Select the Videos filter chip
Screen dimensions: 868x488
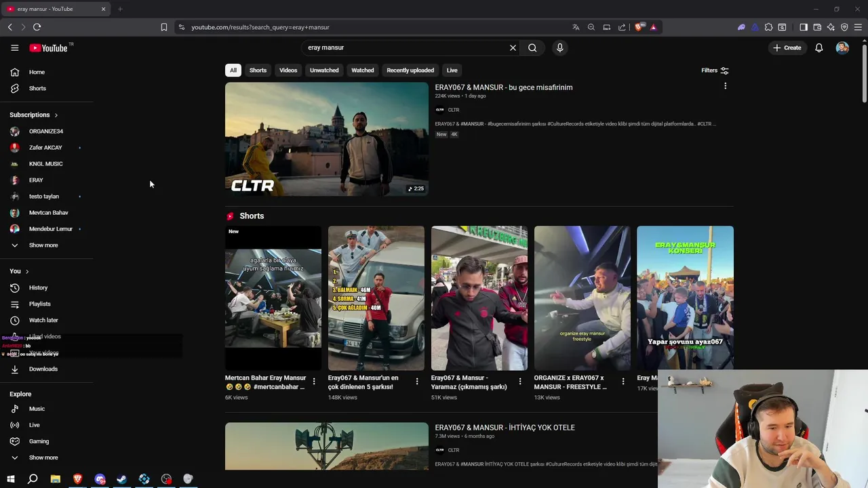(288, 70)
